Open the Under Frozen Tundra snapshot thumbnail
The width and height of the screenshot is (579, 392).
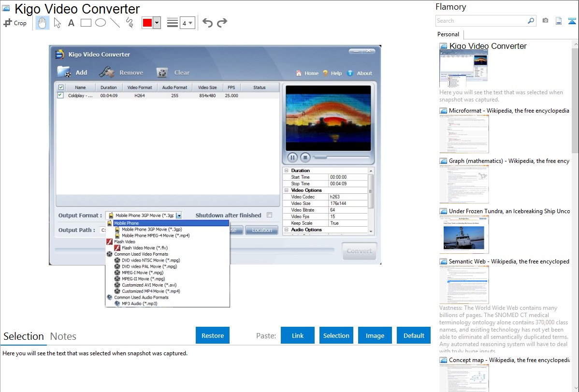(464, 235)
